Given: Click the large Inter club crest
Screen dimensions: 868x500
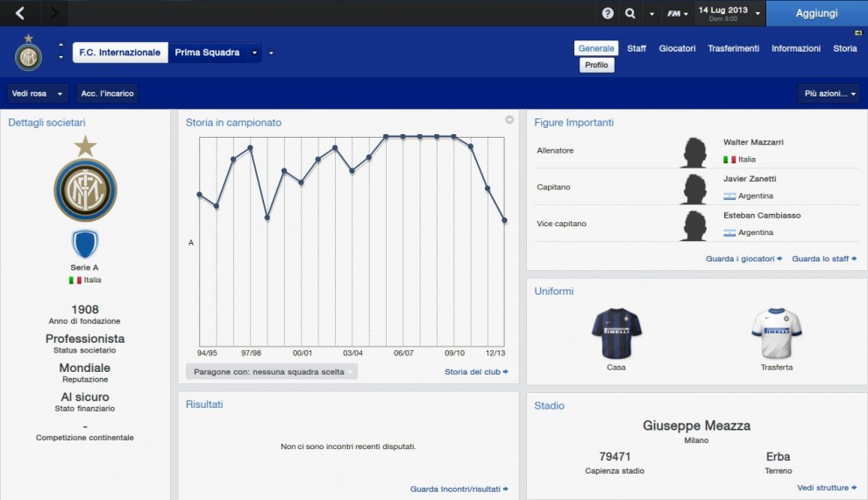Looking at the screenshot, I should (x=85, y=180).
